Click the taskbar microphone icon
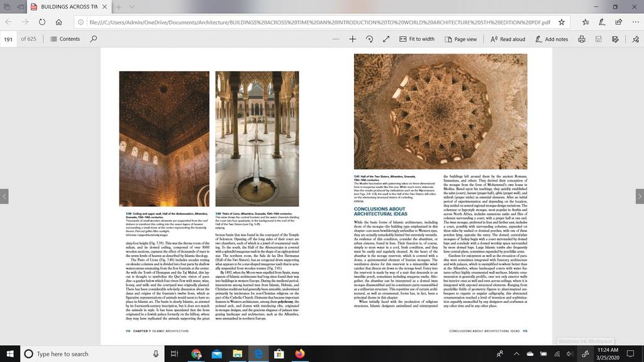 (156, 354)
